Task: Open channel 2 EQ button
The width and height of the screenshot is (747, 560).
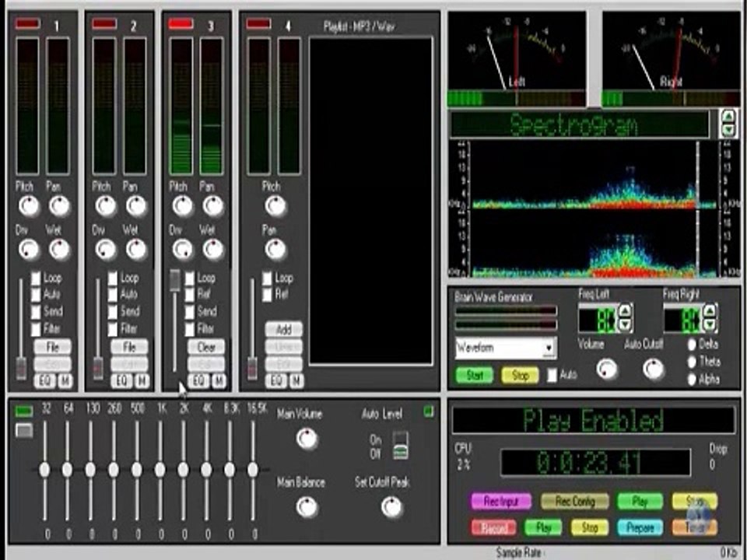Action: (x=121, y=381)
